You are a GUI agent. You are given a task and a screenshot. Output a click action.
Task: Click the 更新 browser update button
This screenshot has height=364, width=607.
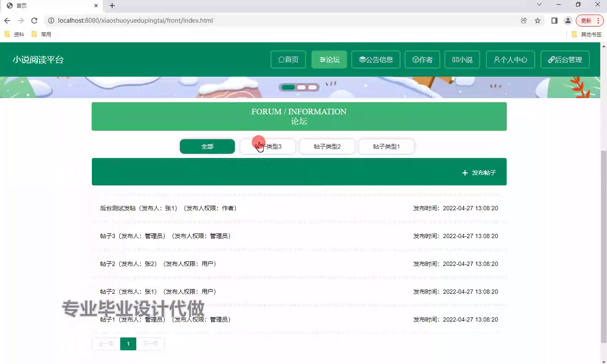coord(590,20)
